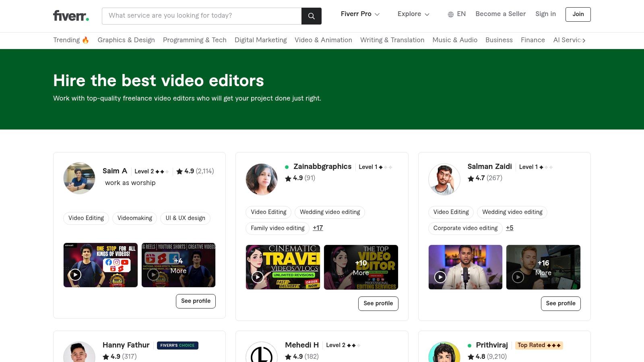The image size is (644, 362).
Task: Play the second video on Saim A's card
Action: pos(153,274)
